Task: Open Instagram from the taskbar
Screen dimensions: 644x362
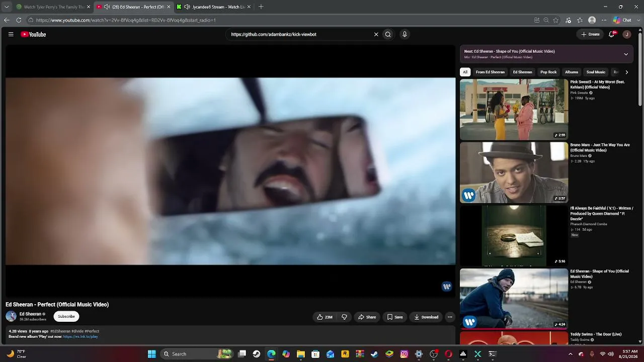Action: (404, 354)
